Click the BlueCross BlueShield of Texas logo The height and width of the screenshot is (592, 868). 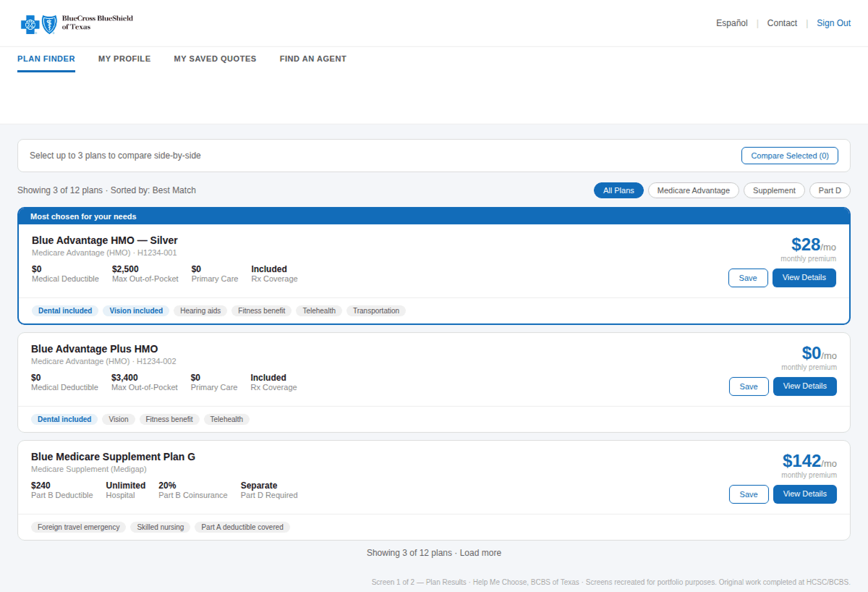pyautogui.click(x=77, y=23)
